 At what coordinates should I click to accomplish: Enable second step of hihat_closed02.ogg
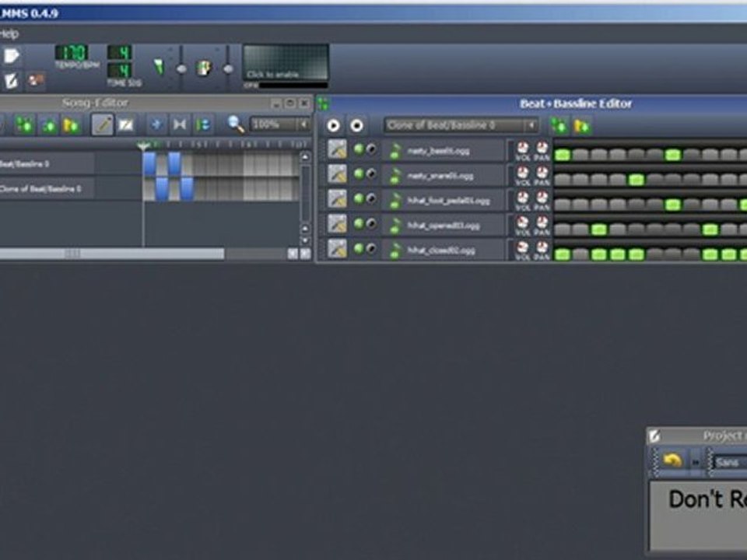coord(580,254)
